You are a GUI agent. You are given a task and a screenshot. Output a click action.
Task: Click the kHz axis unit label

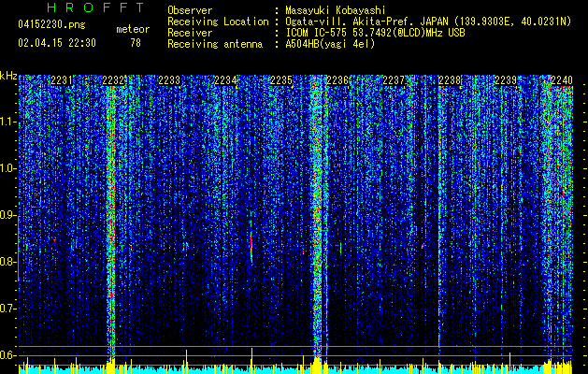8,76
